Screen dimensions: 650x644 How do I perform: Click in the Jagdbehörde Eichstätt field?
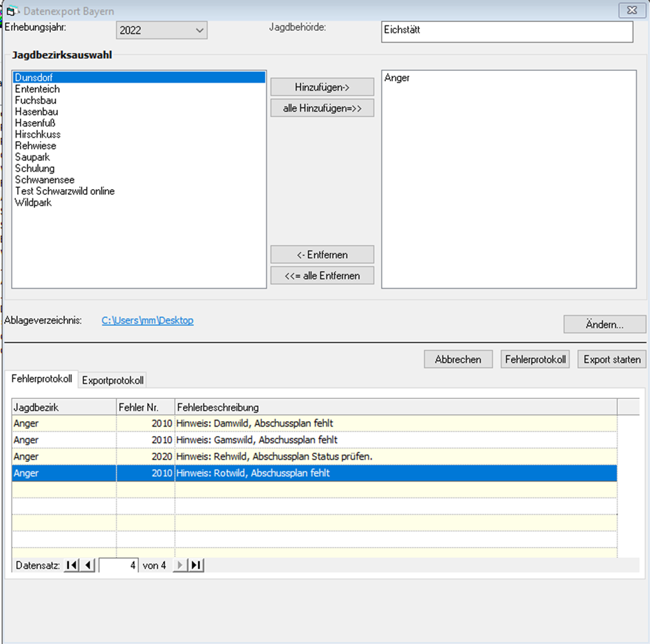pyautogui.click(x=506, y=32)
